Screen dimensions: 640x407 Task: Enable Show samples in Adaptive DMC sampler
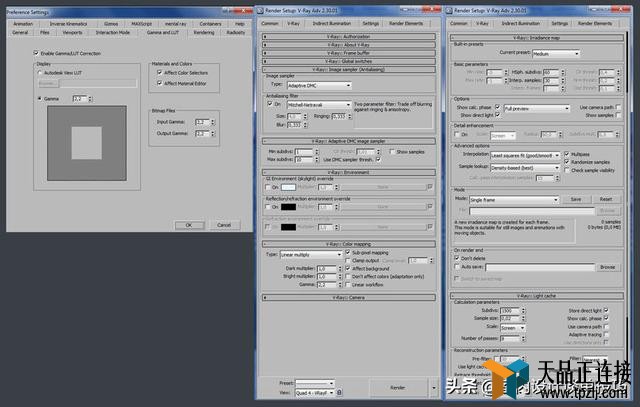click(x=392, y=151)
